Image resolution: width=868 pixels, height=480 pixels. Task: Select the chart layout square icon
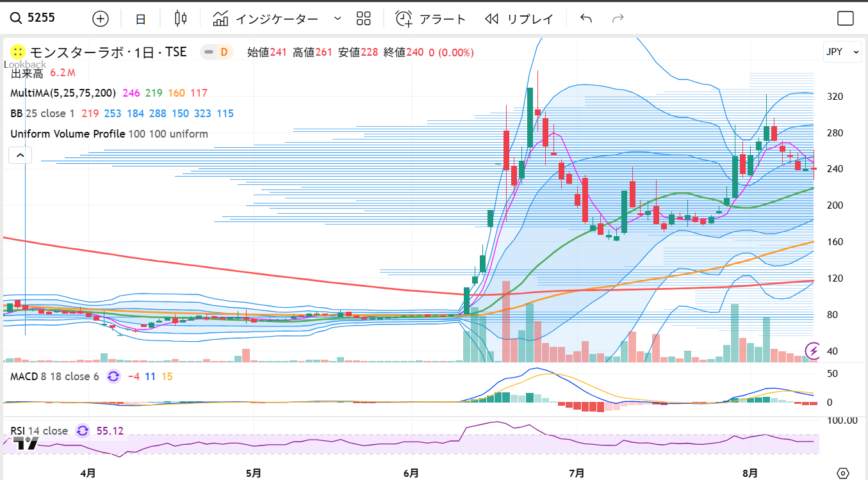point(846,19)
